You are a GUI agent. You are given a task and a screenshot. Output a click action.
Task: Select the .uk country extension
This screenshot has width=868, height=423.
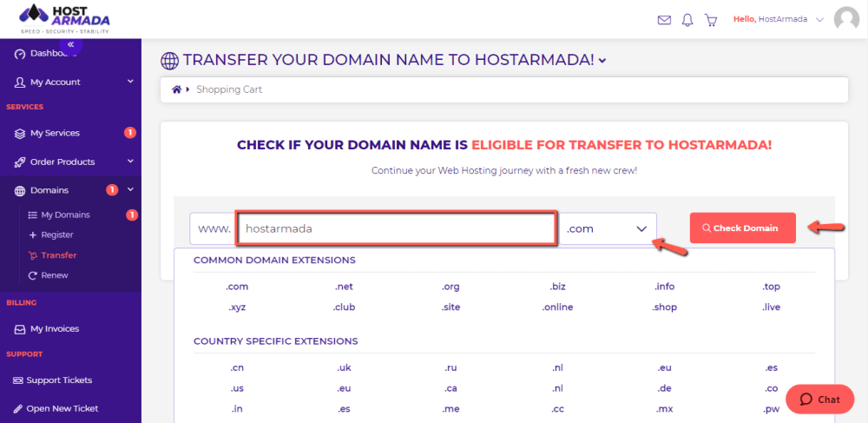[x=344, y=368]
